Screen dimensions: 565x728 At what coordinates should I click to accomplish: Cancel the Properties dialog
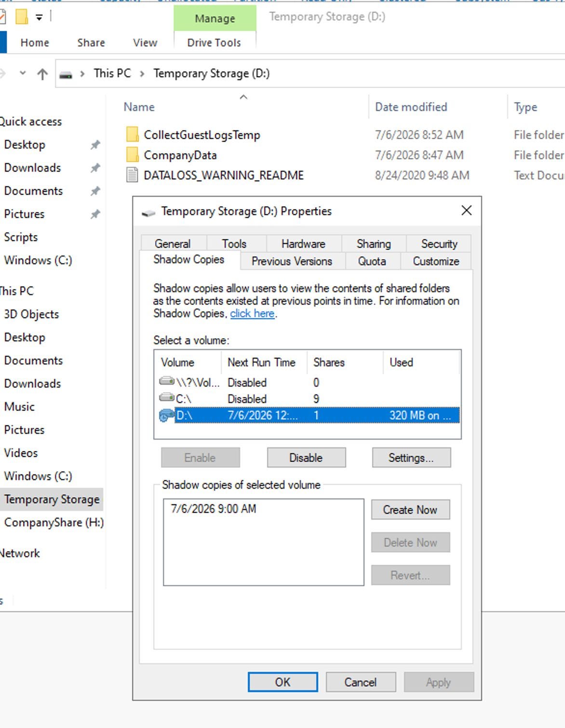click(x=361, y=682)
